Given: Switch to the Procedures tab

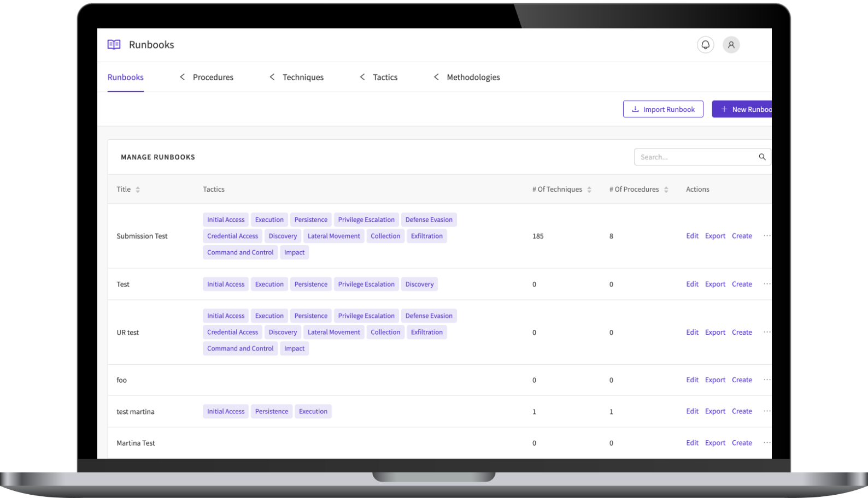Looking at the screenshot, I should pyautogui.click(x=213, y=78).
